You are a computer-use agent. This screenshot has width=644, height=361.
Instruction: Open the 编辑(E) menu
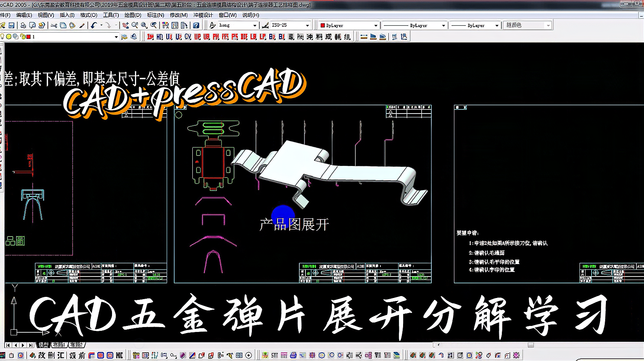point(24,15)
